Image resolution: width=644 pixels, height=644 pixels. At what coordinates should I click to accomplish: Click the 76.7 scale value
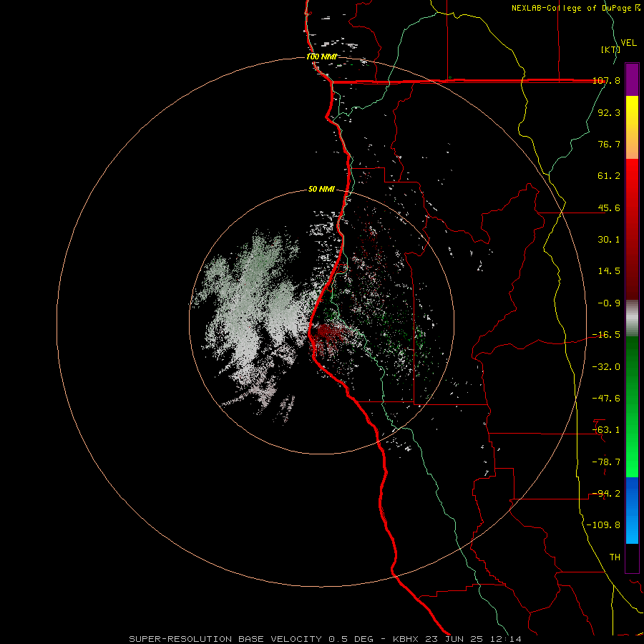[609, 144]
